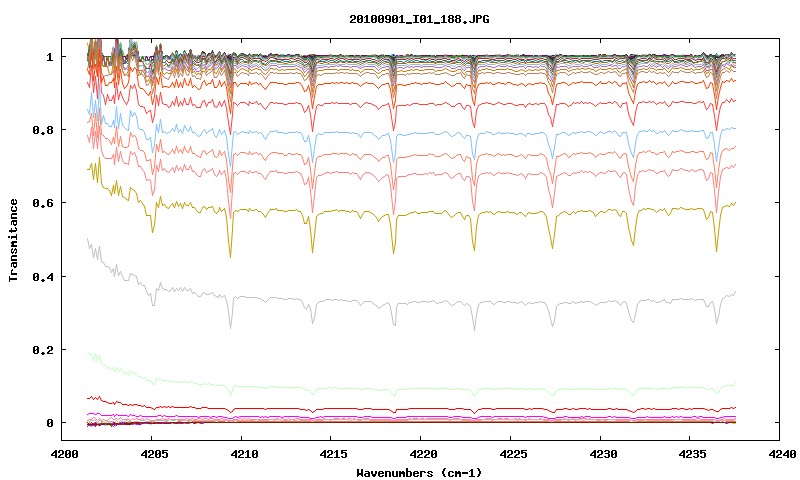Viewport: 800px width, 480px height.
Task: Click the y-axis tick label 0.2
Action: click(x=43, y=350)
